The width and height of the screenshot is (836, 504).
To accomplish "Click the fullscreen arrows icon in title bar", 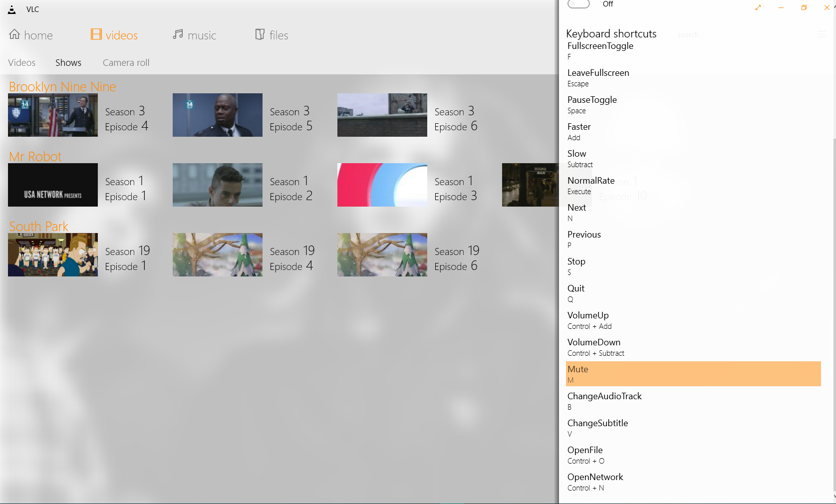I will coord(758,7).
